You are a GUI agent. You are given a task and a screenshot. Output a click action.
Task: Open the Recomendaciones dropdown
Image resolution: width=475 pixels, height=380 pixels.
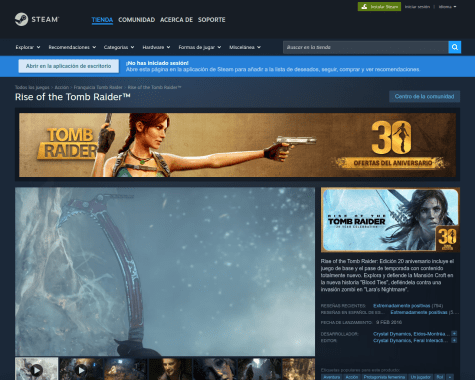[x=72, y=47]
